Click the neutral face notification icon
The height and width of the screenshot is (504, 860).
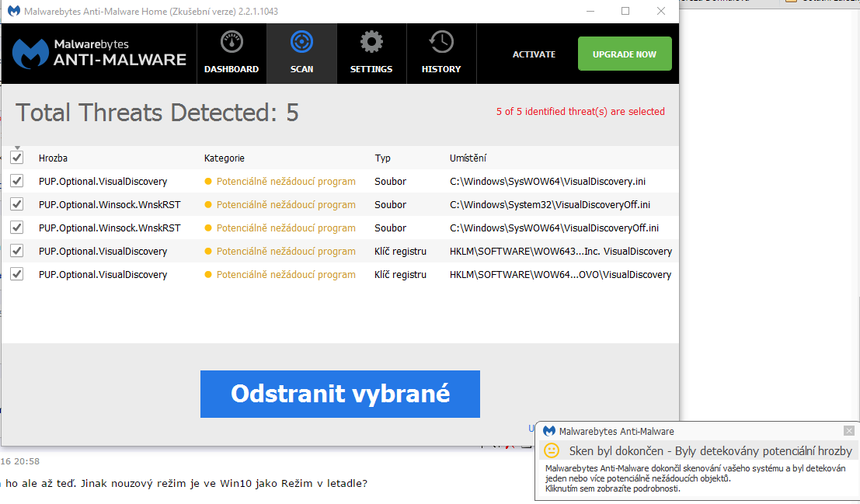552,450
